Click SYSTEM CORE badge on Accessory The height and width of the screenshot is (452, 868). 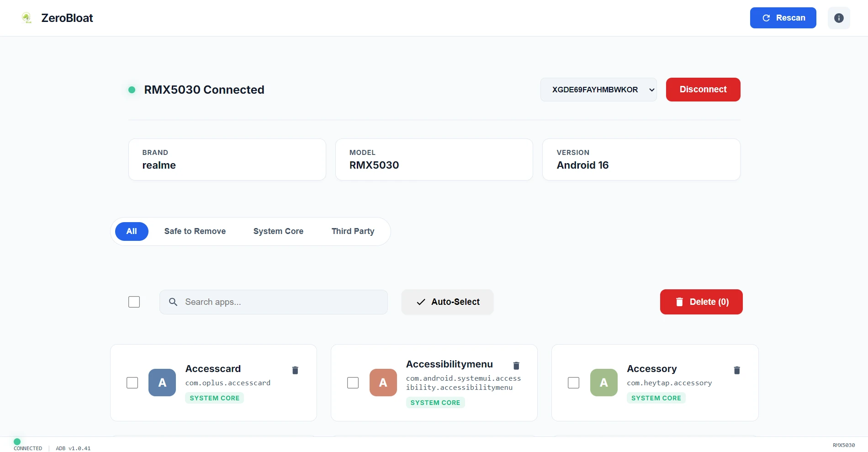[656, 398]
